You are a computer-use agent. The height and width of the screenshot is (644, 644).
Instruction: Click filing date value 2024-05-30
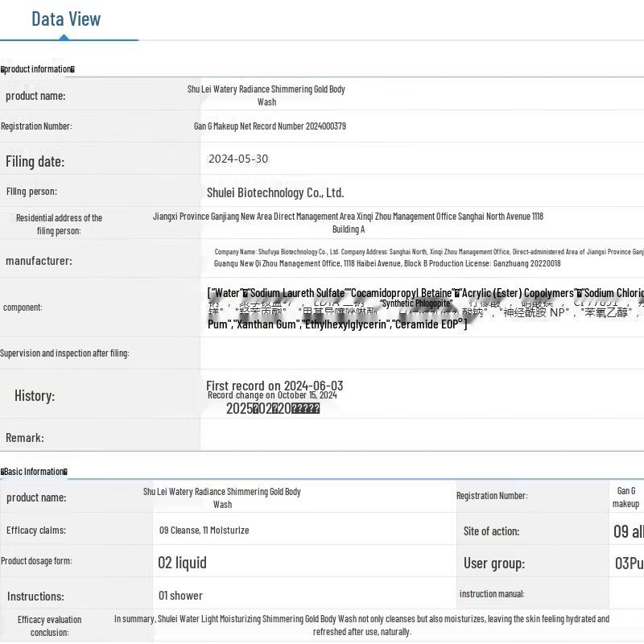(238, 159)
